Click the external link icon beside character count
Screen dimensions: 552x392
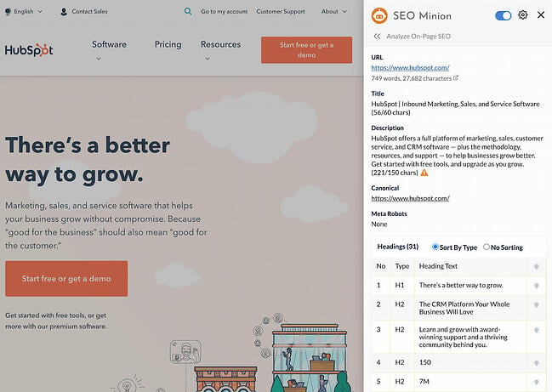click(x=456, y=78)
